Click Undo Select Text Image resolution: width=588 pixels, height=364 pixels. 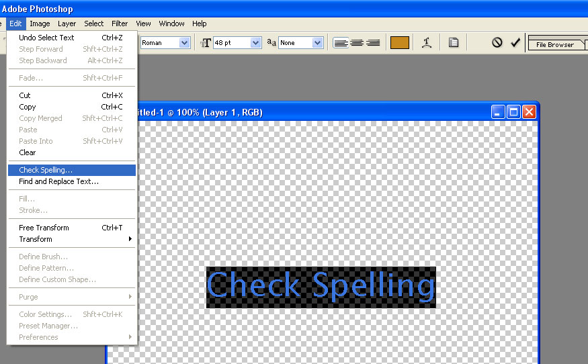click(x=46, y=38)
